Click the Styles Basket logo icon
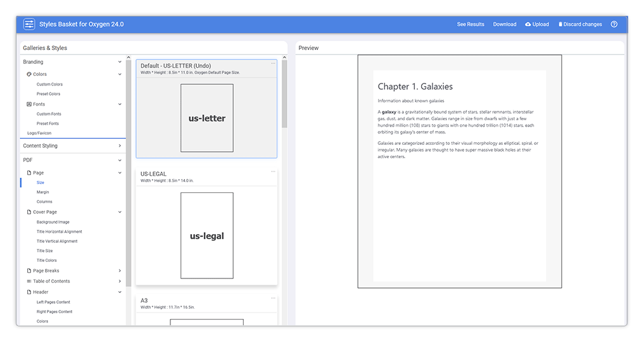The width and height of the screenshot is (644, 348). [x=29, y=24]
